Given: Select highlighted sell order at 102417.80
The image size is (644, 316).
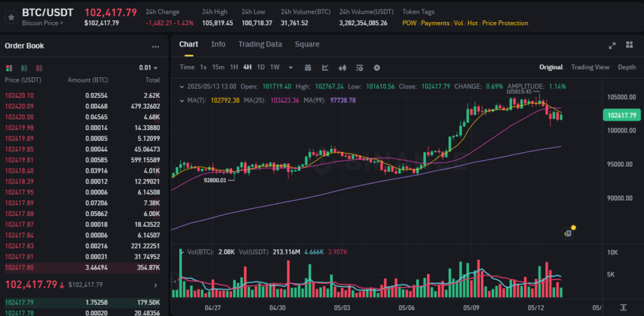Looking at the screenshot, I should pos(82,268).
